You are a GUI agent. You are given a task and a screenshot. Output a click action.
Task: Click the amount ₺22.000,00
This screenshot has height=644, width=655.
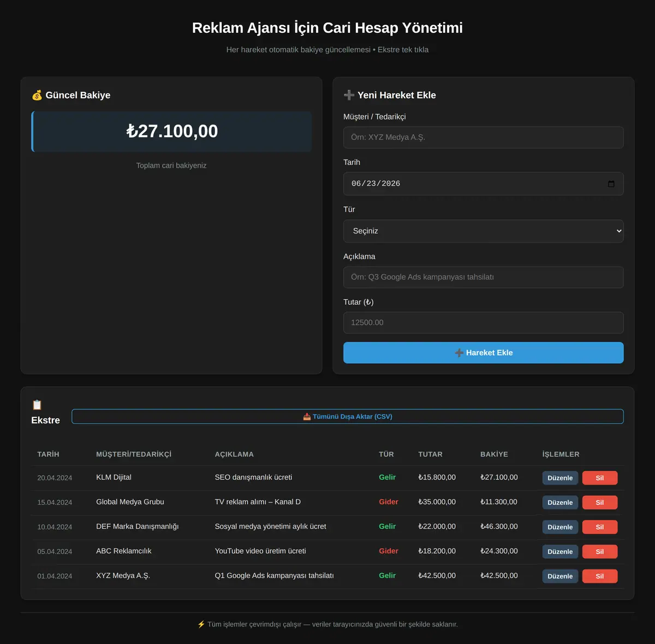(437, 527)
